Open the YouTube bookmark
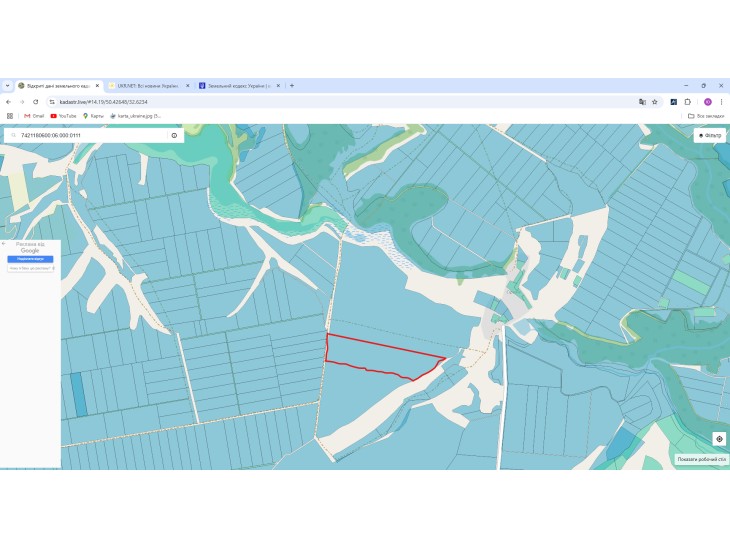730x547 pixels. click(x=63, y=116)
